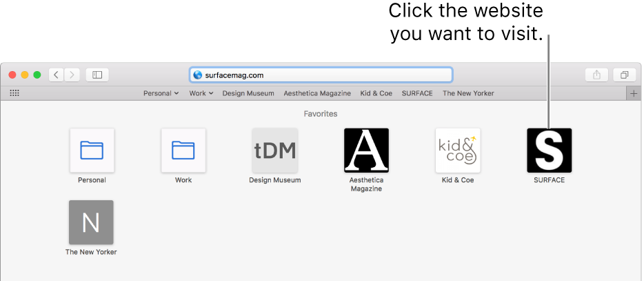The image size is (644, 281).
Task: Open the Kid & Coe favorite tile
Action: (458, 151)
